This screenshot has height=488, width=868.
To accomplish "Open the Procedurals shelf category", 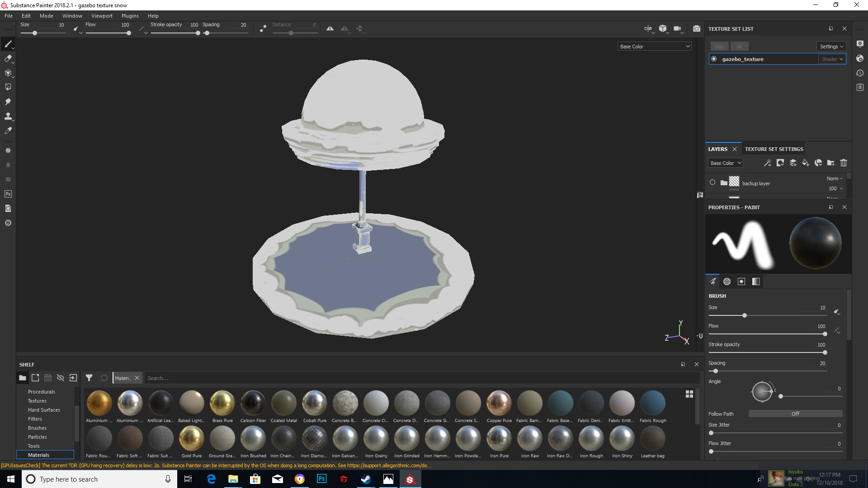I will [x=42, y=391].
